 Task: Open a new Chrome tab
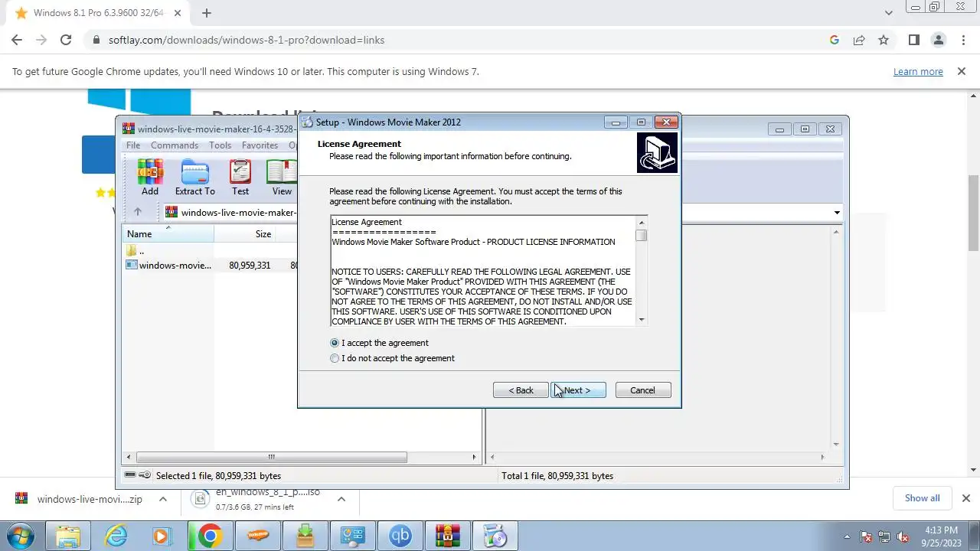pyautogui.click(x=207, y=13)
